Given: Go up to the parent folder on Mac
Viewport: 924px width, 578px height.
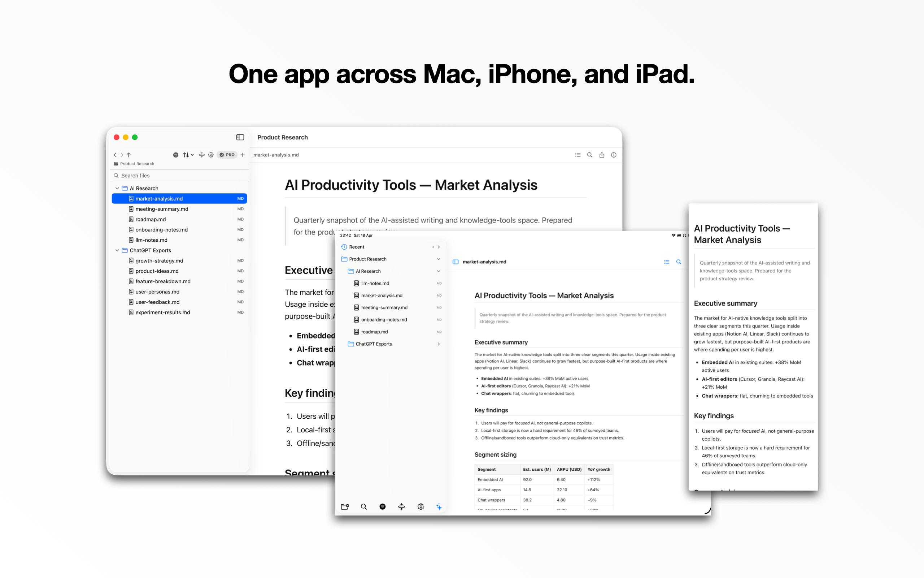Looking at the screenshot, I should 128,155.
